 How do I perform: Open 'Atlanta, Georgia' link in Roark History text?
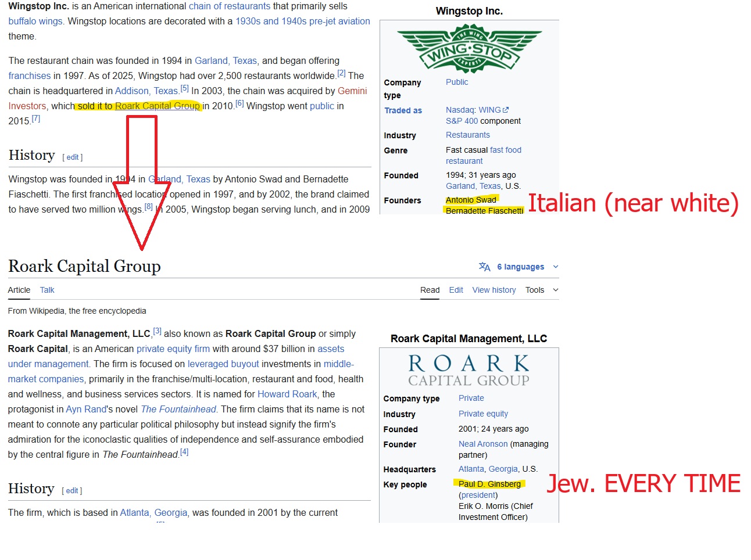click(x=153, y=512)
